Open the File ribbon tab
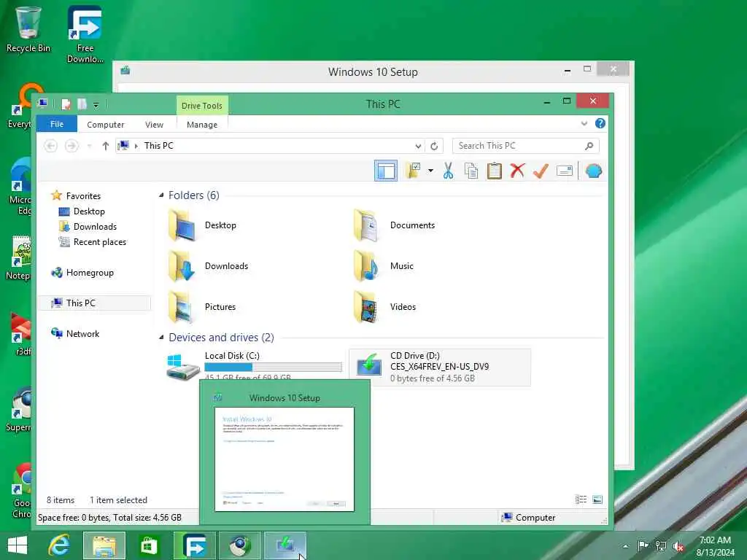Viewport: 747px width, 560px height. (57, 124)
